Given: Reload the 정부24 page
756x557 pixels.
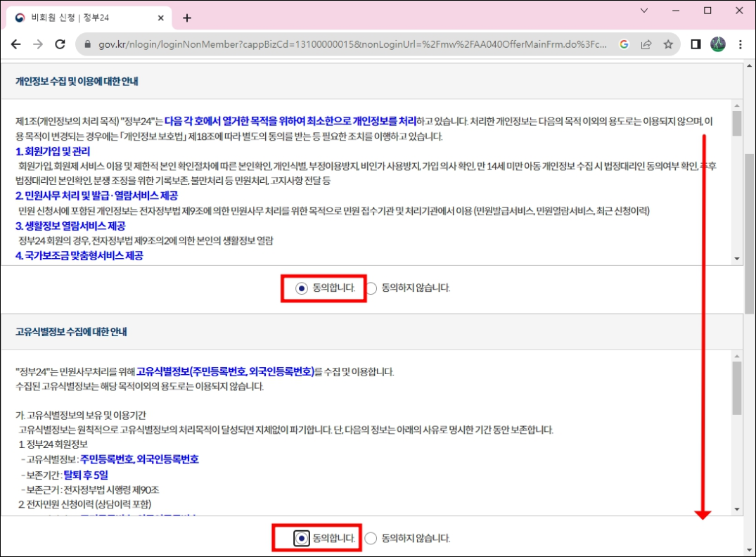Looking at the screenshot, I should [x=60, y=44].
